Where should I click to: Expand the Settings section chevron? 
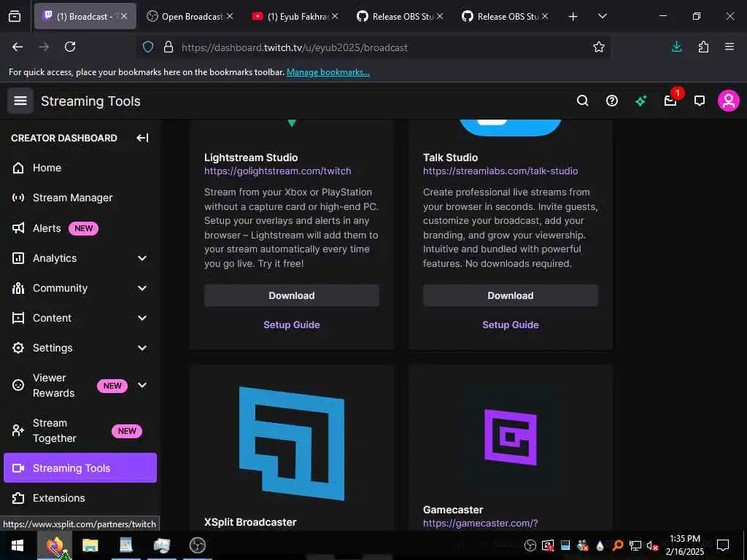[x=142, y=348]
